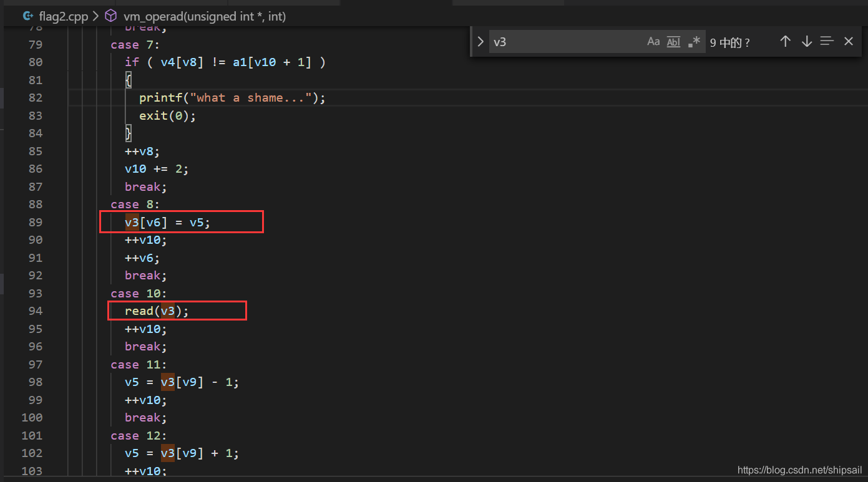Click 'v10 += 2;' statement

point(157,168)
